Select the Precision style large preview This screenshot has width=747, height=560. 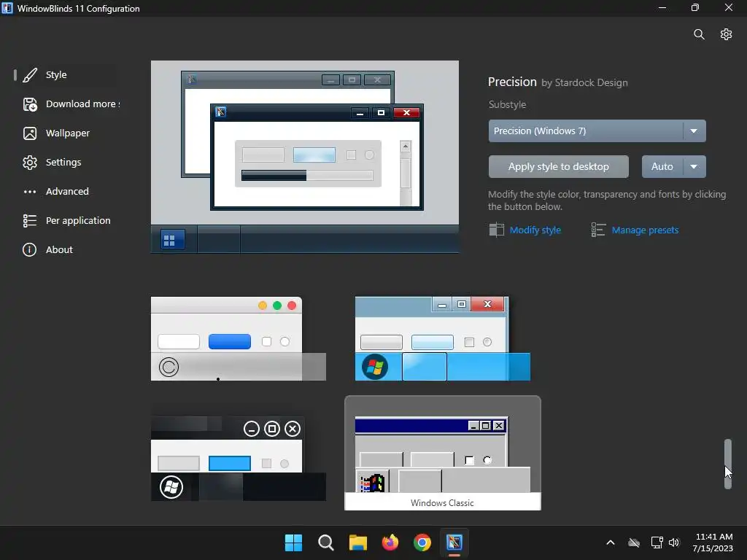coord(305,157)
